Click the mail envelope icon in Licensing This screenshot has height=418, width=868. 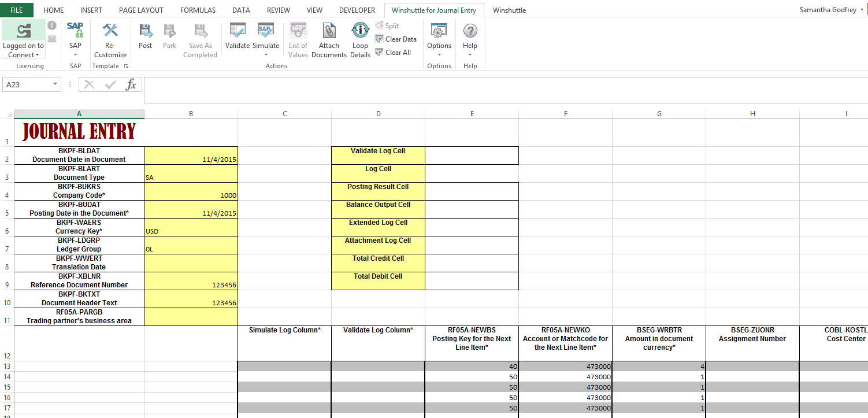[x=52, y=39]
